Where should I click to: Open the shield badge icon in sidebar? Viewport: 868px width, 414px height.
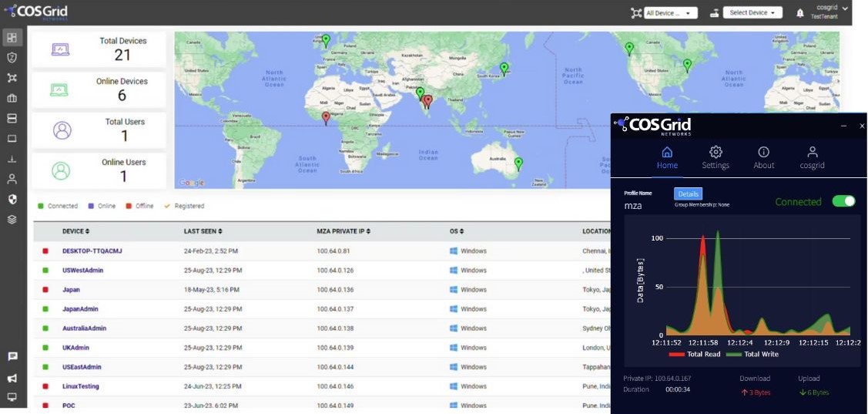tap(12, 58)
